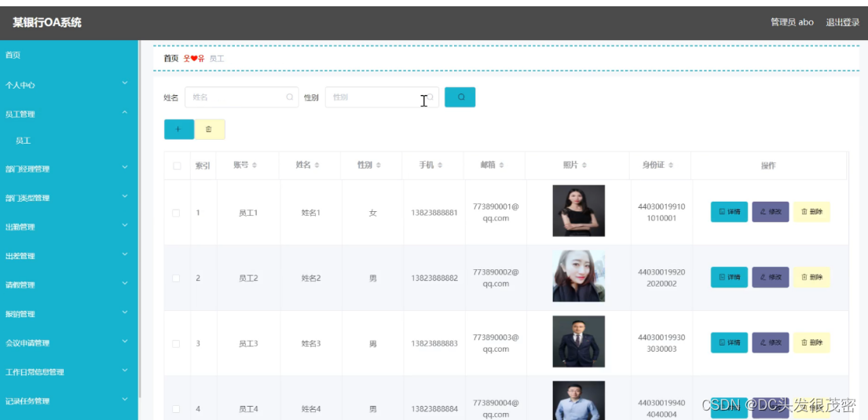
Task: Click 退出登录 in the top bar
Action: 843,22
